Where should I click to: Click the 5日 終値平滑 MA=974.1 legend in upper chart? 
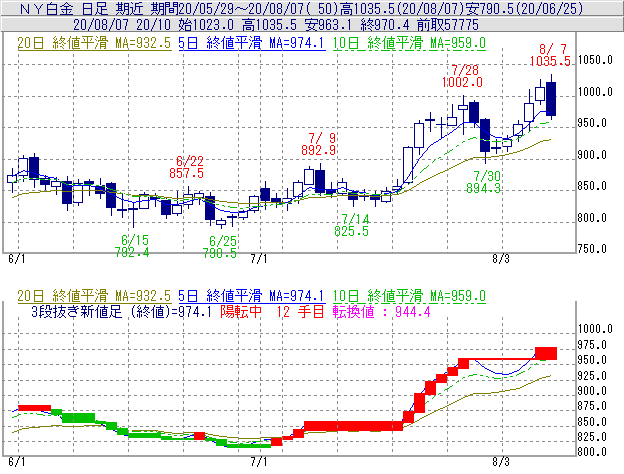tap(251, 43)
